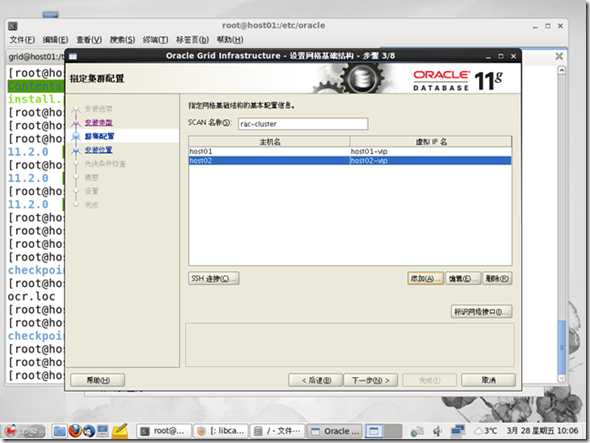The height and width of the screenshot is (443, 590).
Task: Switch to the '/ - 文件' taskbar entry
Action: click(277, 431)
